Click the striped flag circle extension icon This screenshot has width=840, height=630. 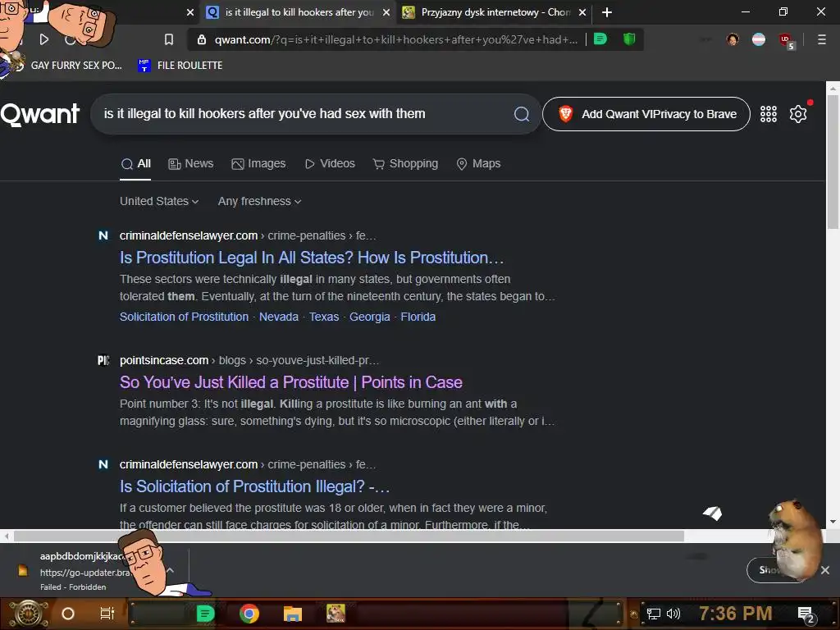(759, 39)
